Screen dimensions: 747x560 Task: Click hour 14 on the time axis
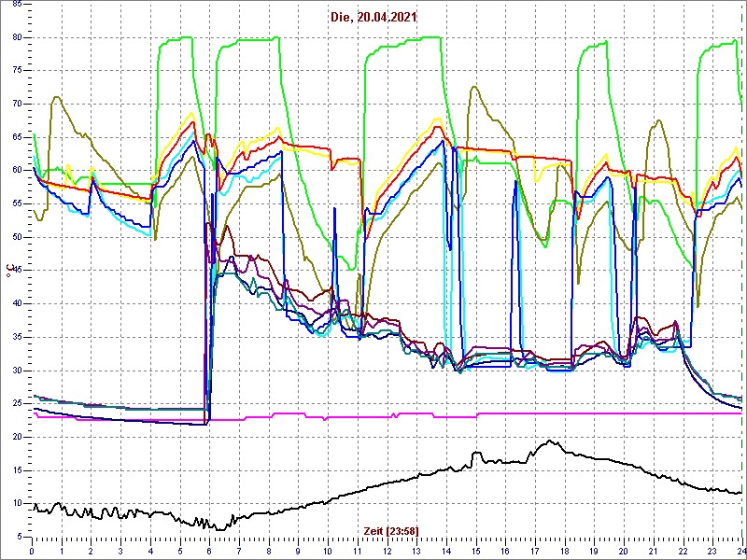pyautogui.click(x=446, y=552)
